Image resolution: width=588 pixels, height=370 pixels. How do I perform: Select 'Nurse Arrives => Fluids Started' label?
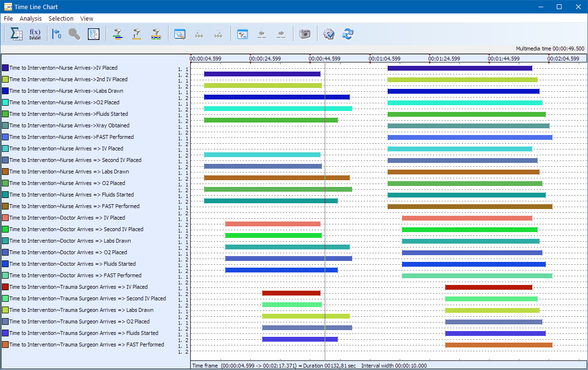pos(72,195)
